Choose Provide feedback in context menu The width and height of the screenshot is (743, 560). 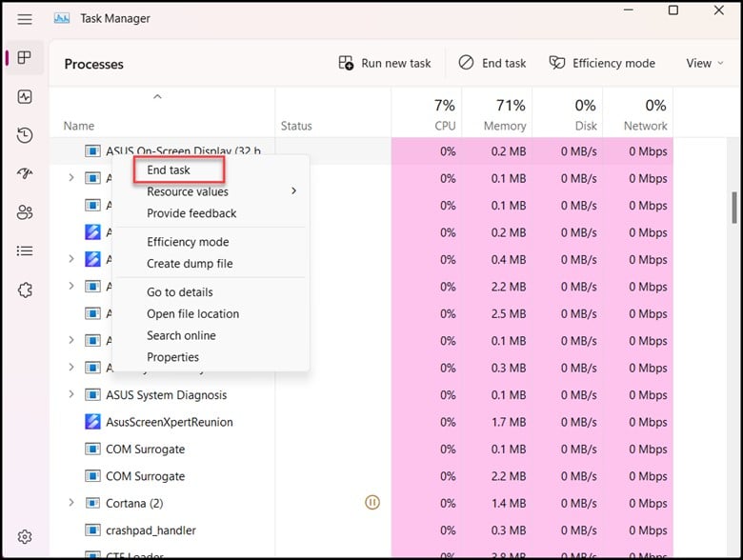[x=191, y=213]
